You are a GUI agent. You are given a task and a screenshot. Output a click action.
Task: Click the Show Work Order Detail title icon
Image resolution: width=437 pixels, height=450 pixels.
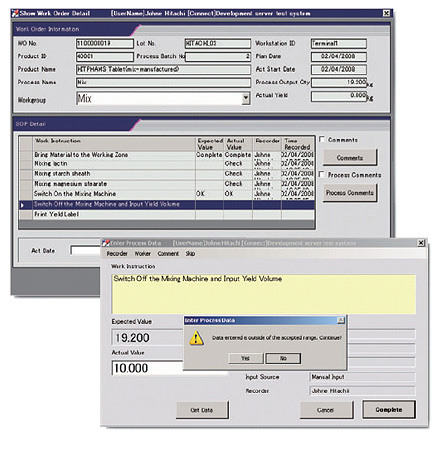(x=15, y=13)
